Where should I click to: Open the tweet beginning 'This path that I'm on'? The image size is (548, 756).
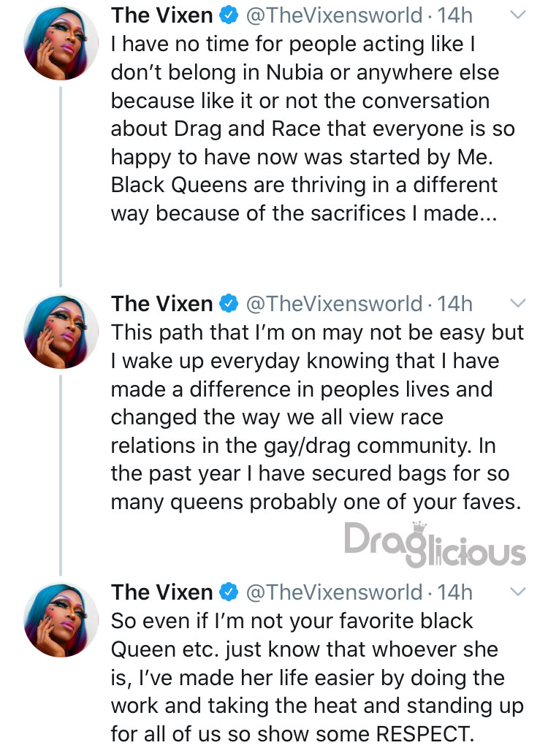pos(317,417)
